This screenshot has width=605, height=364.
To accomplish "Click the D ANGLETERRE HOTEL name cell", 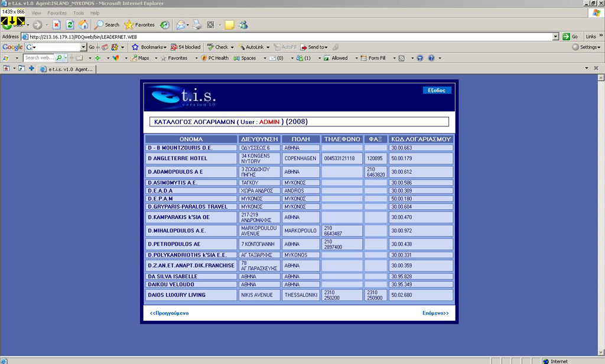I will 191,158.
